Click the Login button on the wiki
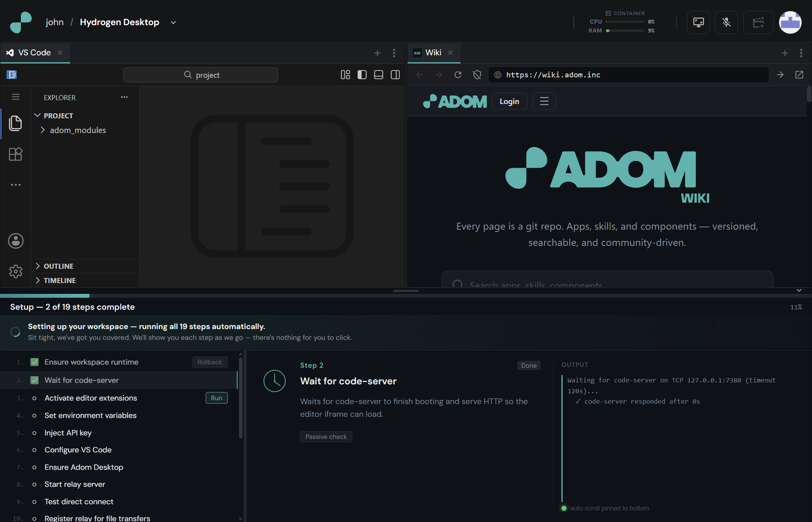This screenshot has width=812, height=522. 509,101
